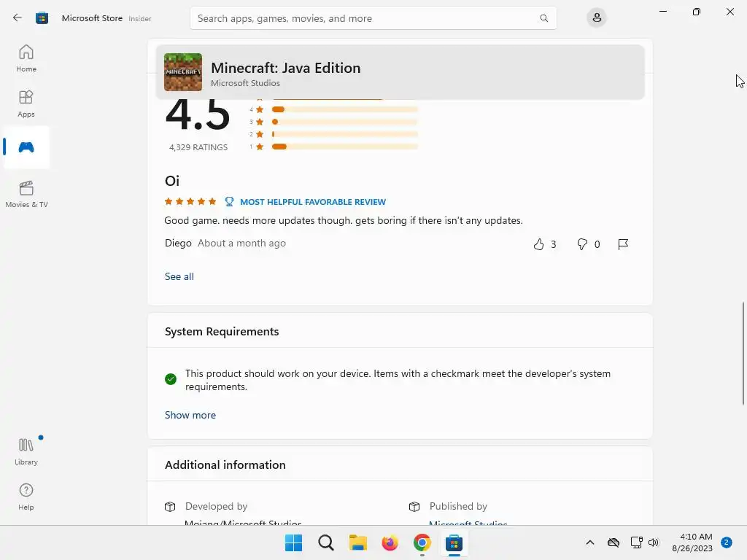Image resolution: width=747 pixels, height=560 pixels.
Task: Click the 4,329 RATINGS count
Action: [198, 147]
